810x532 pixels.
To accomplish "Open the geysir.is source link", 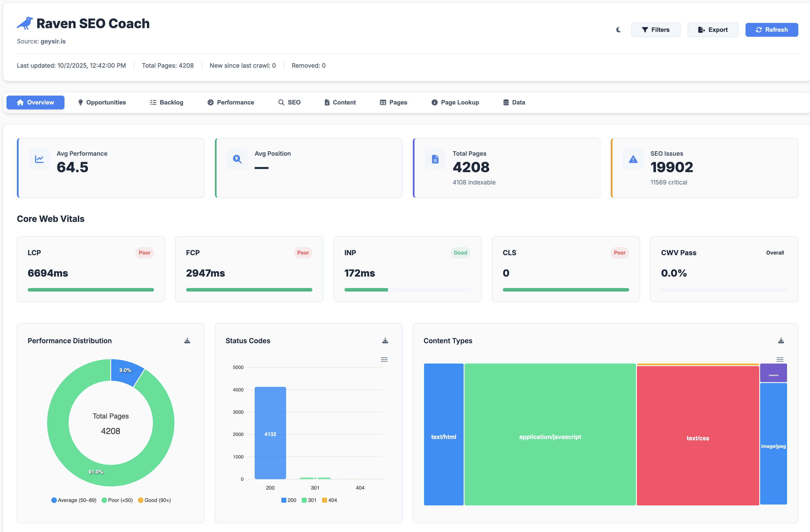I will coord(53,41).
